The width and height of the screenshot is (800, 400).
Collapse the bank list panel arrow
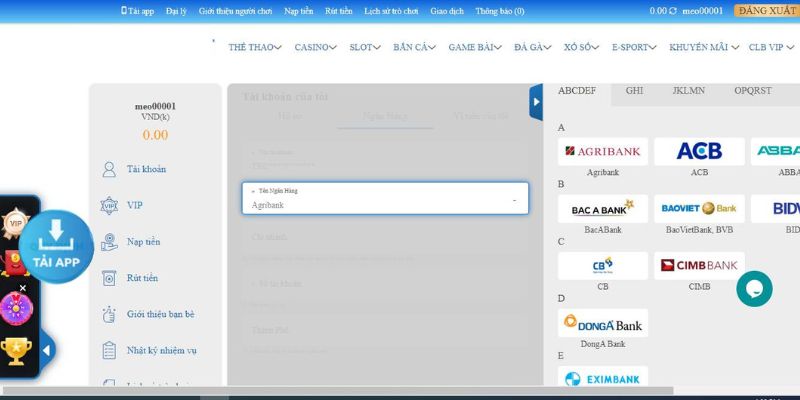pos(536,102)
